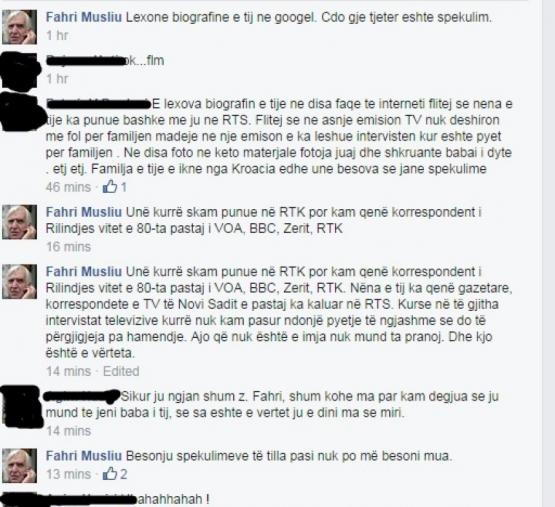Click the blacked-out avatar beside the 'E lexova biografin' comment
The width and height of the screenshot is (555, 507).
point(21,111)
